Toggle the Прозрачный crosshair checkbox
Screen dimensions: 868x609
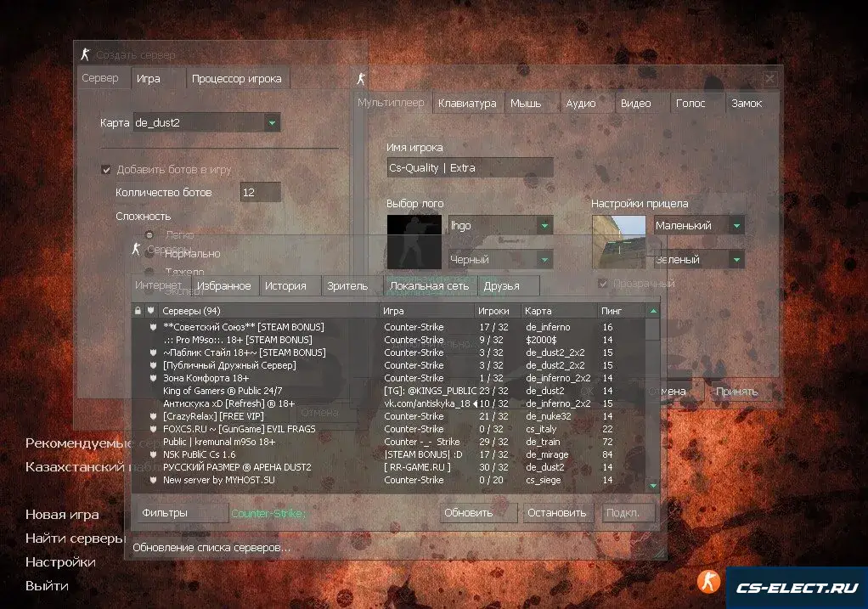pyautogui.click(x=603, y=284)
